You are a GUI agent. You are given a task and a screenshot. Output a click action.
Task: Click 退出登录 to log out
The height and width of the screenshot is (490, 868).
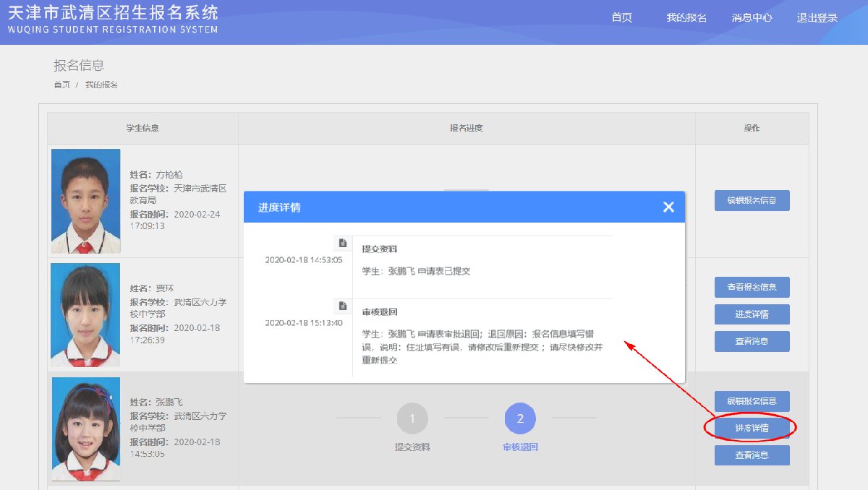coord(817,17)
